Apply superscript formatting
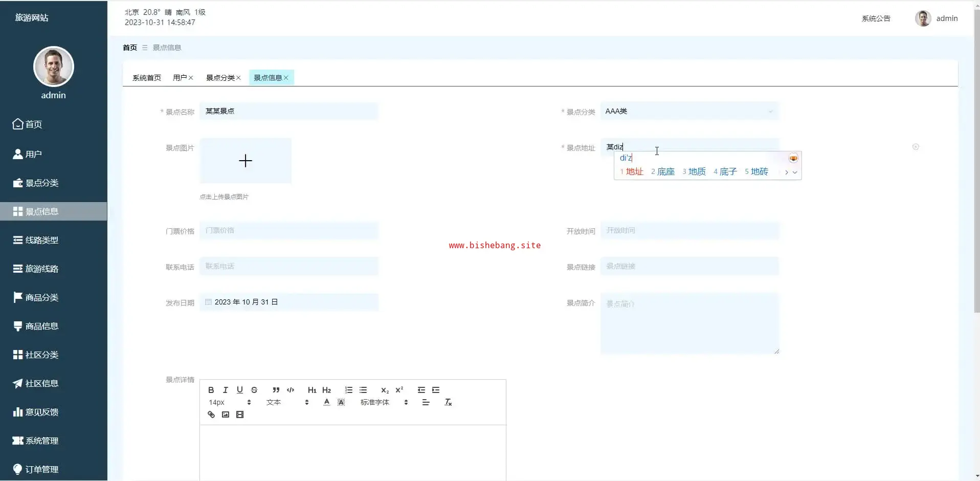This screenshot has width=980, height=481. point(399,390)
